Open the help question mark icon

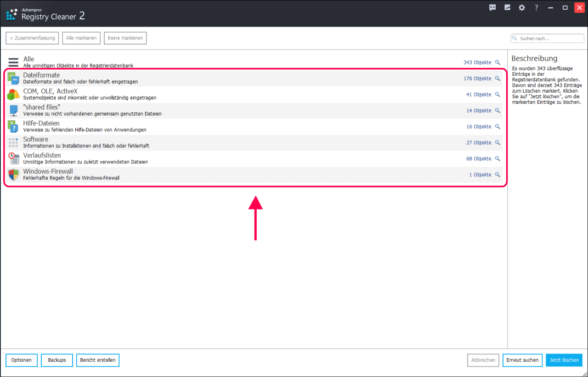coord(537,7)
